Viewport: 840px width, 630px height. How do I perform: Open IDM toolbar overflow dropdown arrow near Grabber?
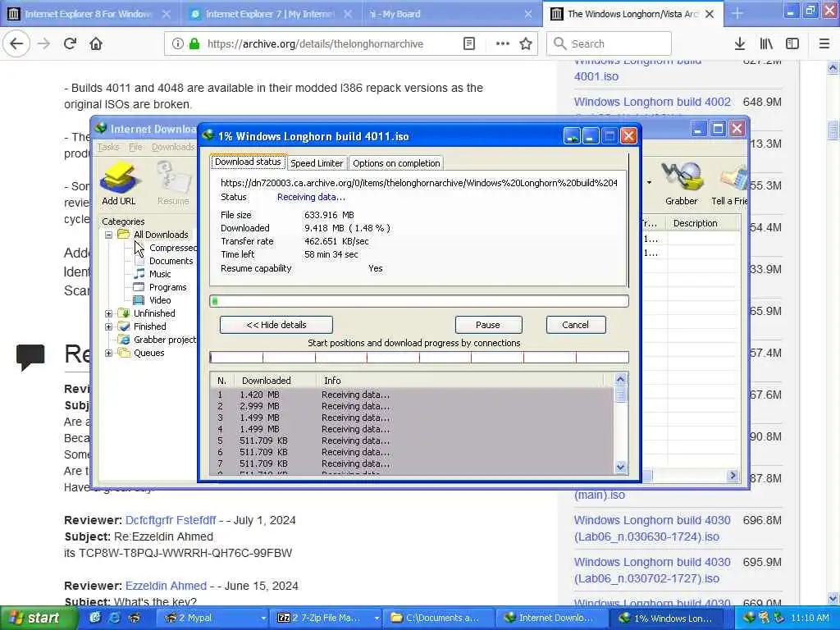(x=650, y=183)
